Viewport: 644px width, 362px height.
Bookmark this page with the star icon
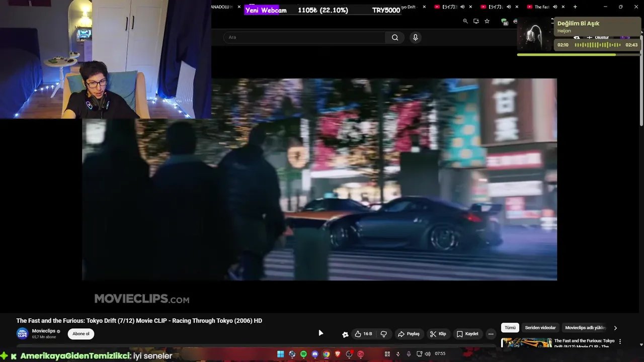pyautogui.click(x=487, y=21)
